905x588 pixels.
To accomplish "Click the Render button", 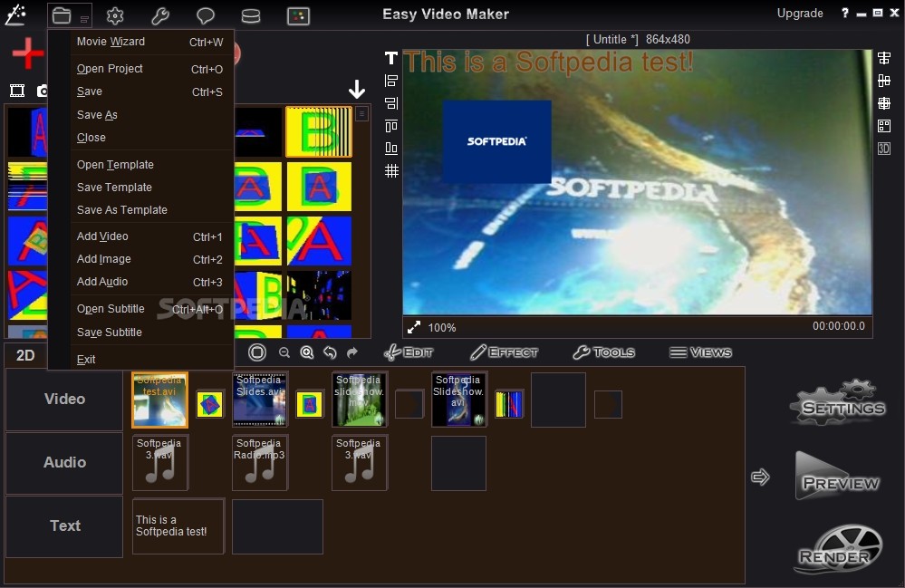I will [x=837, y=548].
